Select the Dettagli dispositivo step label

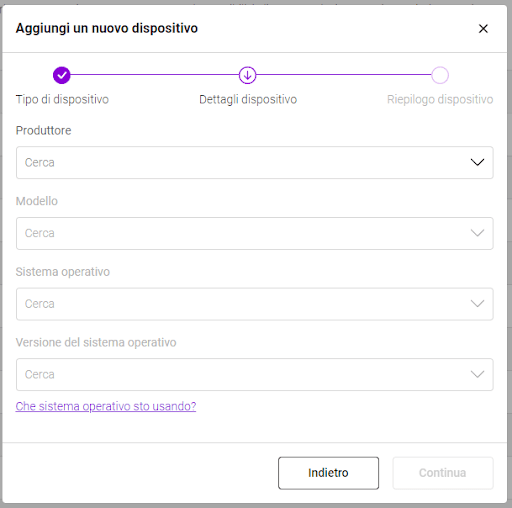[x=248, y=99]
